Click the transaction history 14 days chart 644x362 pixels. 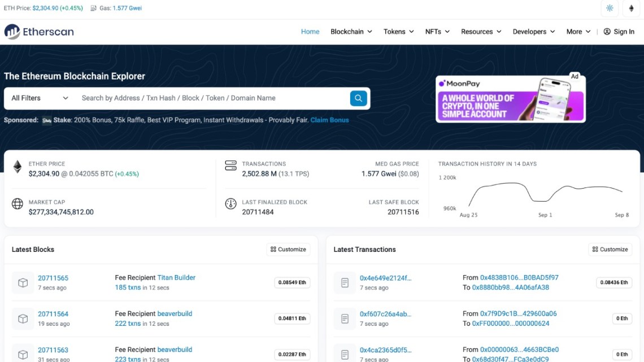click(533, 195)
